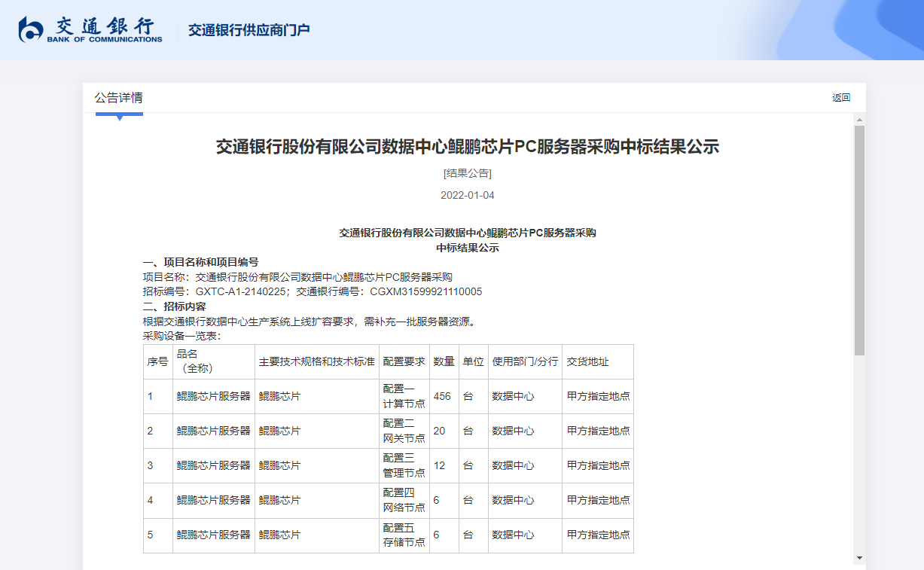Click the quantity cell 20

444,431
